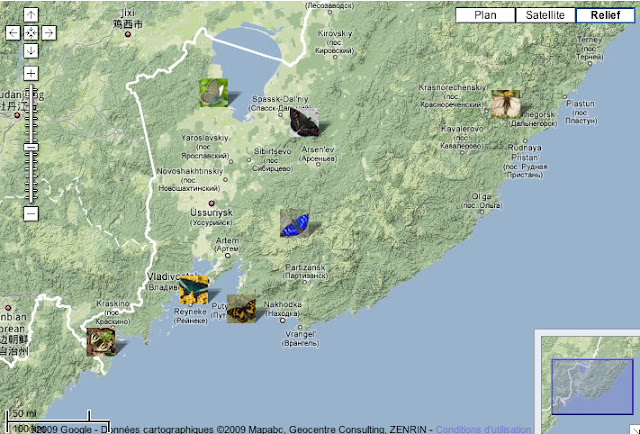
Task: Pan the map right with the arrow
Action: 49,33
